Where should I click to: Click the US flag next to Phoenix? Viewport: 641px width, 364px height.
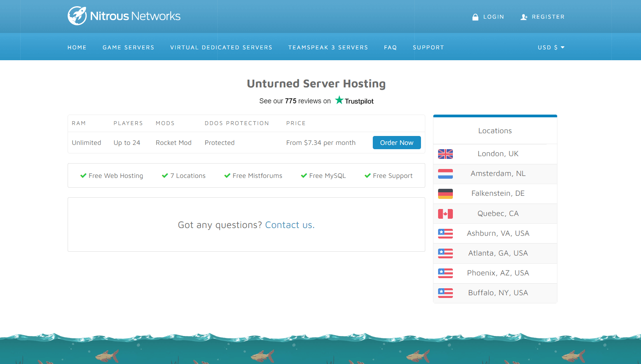(445, 273)
